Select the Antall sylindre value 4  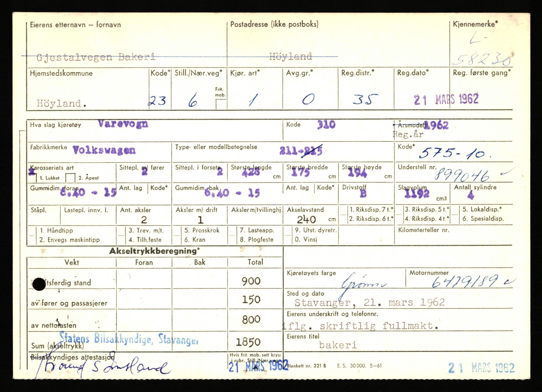(x=471, y=195)
